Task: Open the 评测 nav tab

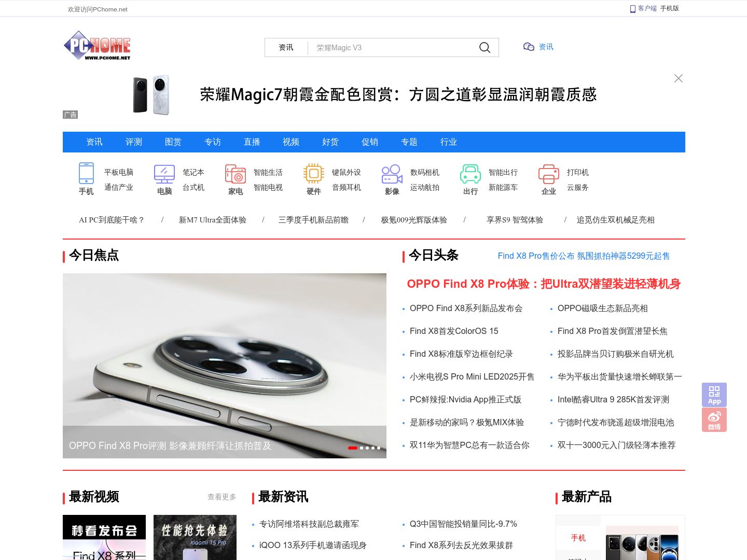Action: point(134,142)
